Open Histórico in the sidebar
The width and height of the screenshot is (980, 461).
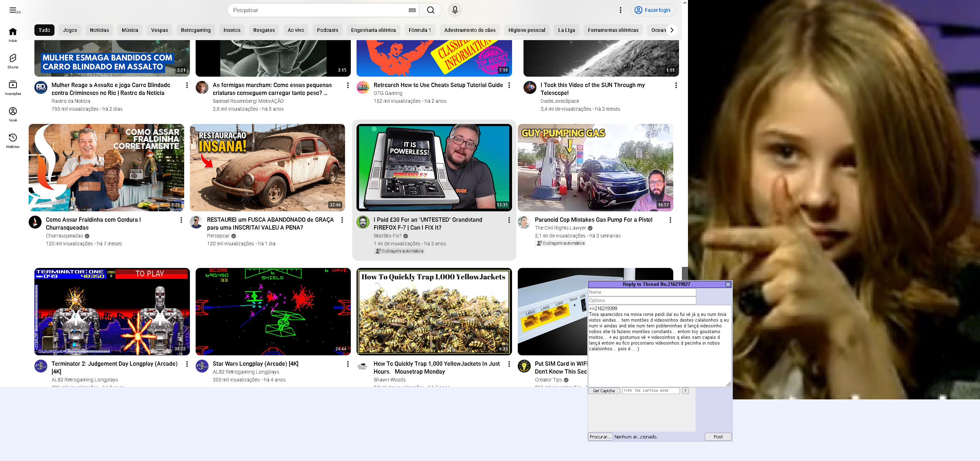click(13, 140)
